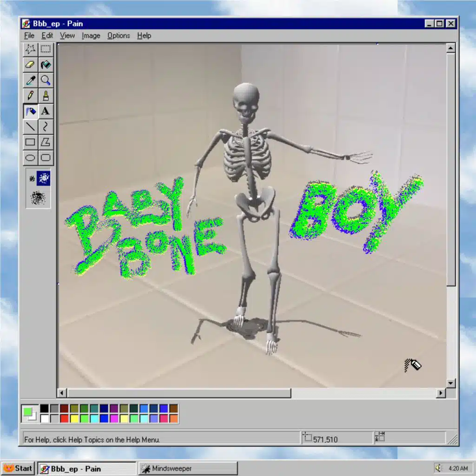
Task: Select the medium airbrush spray size
Action: click(44, 178)
